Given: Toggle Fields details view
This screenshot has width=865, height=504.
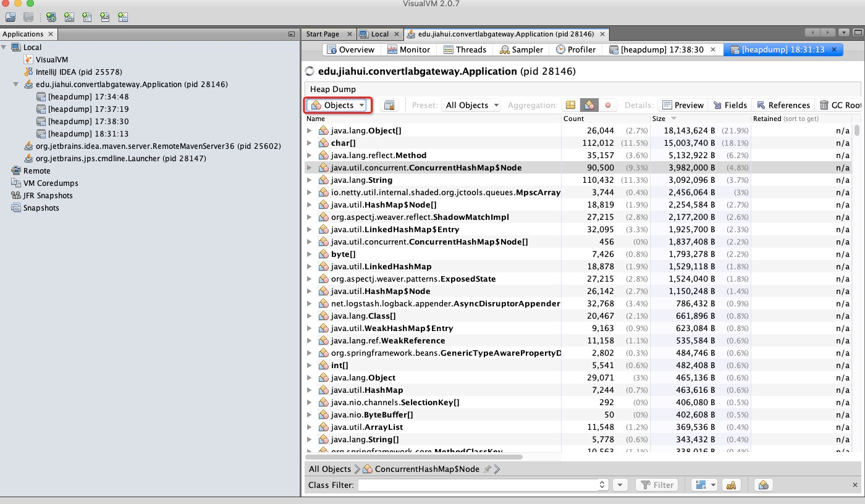Looking at the screenshot, I should (x=730, y=105).
